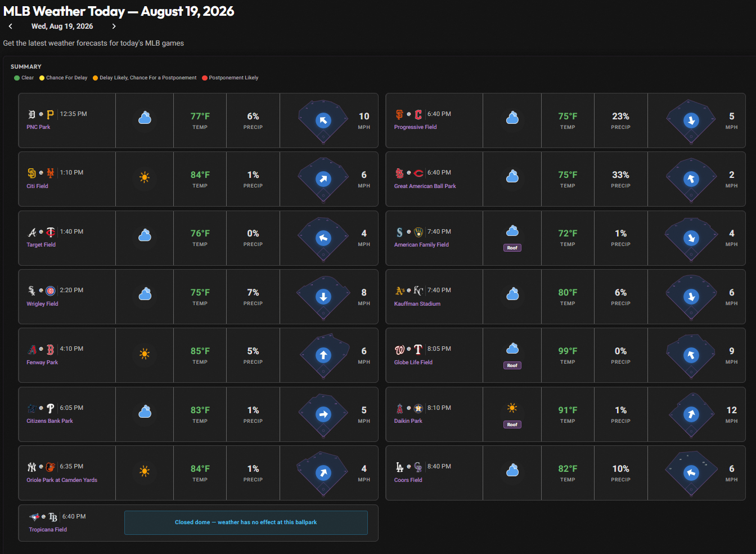Open the Great American Ball Park link
756x554 pixels.
425,186
